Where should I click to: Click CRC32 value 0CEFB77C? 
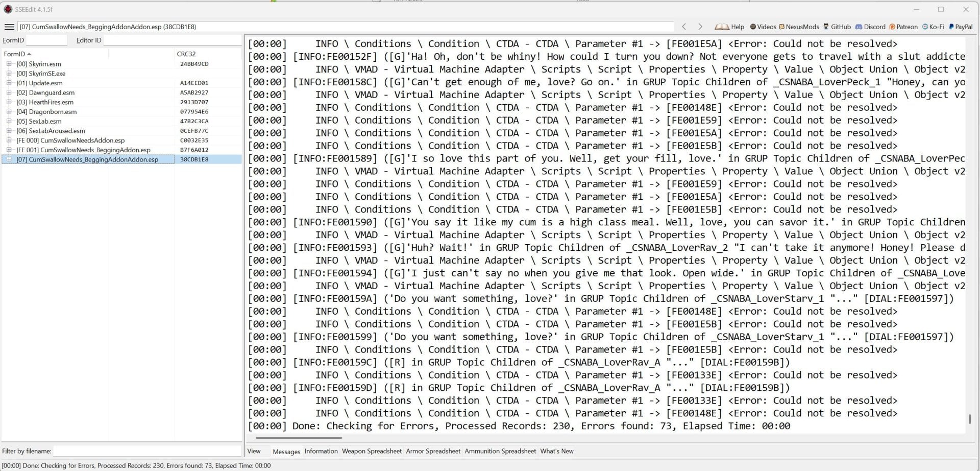(194, 131)
